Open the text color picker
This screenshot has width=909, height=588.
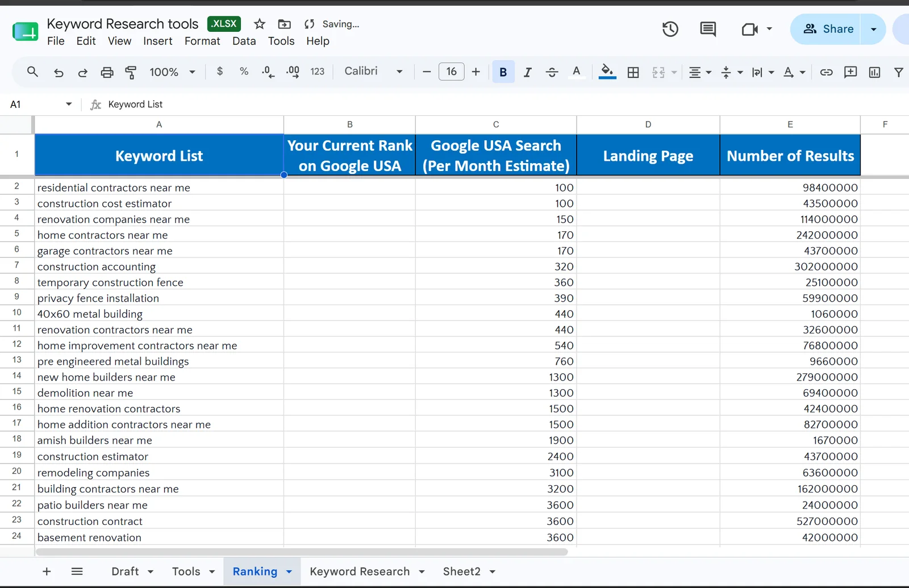coord(577,72)
